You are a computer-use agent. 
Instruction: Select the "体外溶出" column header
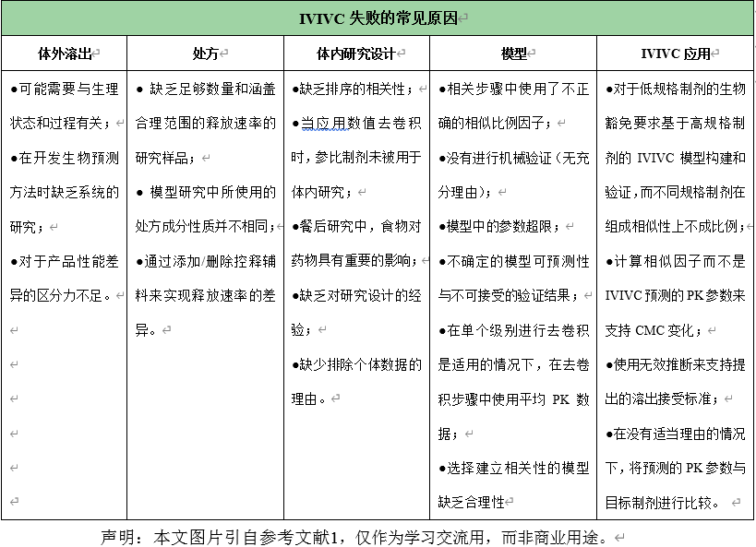pyautogui.click(x=64, y=54)
